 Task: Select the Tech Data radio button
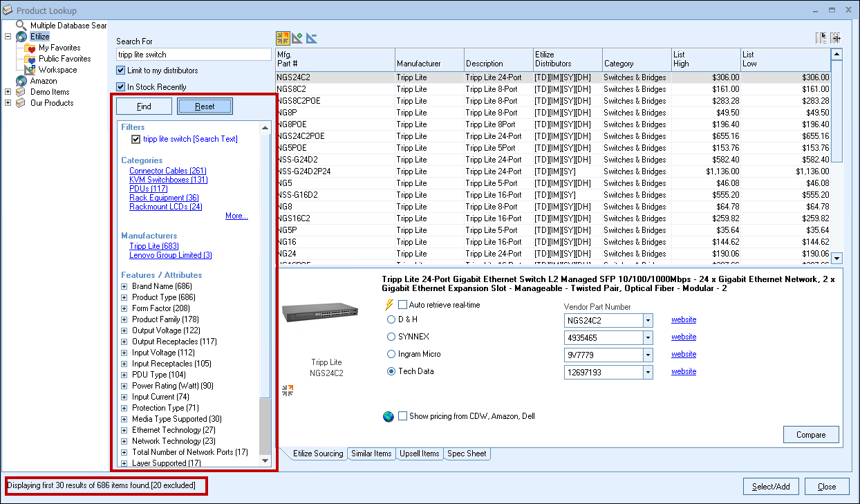point(391,371)
